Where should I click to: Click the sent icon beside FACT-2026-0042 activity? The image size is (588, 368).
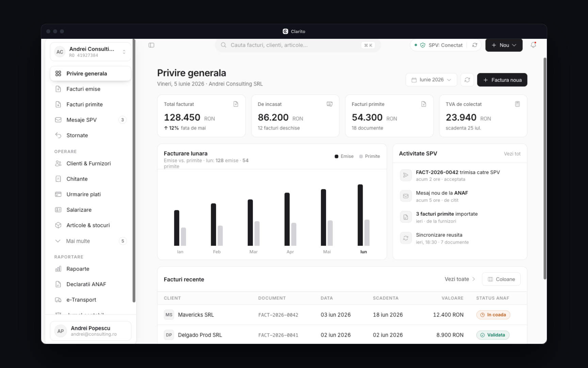point(406,175)
